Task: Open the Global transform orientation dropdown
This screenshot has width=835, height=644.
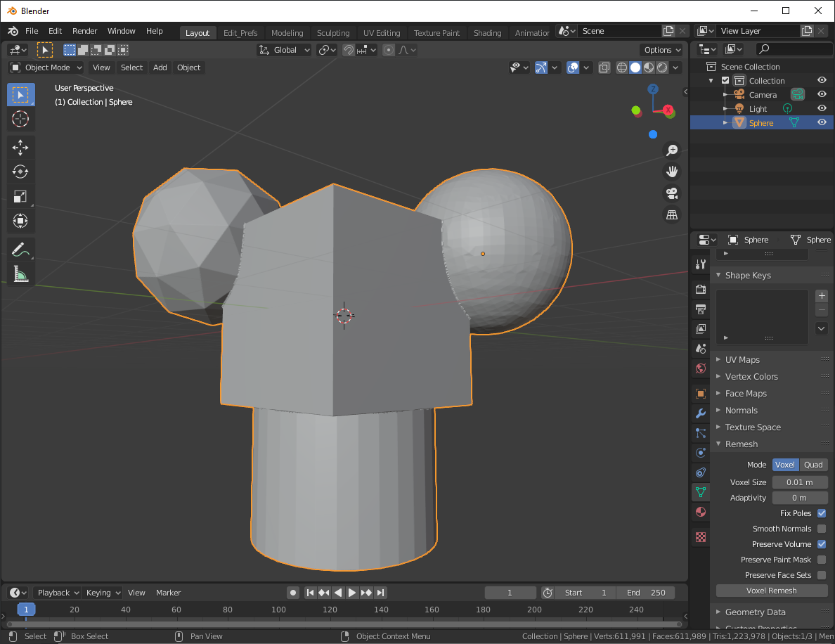Action: tap(285, 50)
